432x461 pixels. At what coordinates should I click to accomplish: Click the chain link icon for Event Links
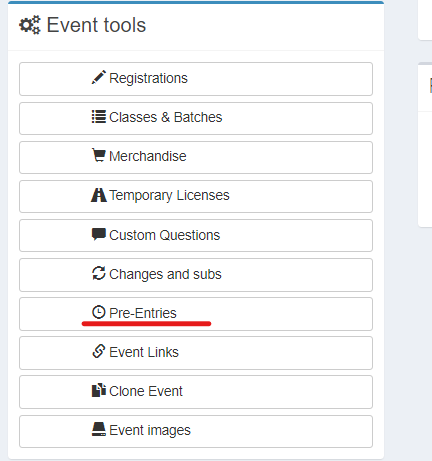(99, 351)
